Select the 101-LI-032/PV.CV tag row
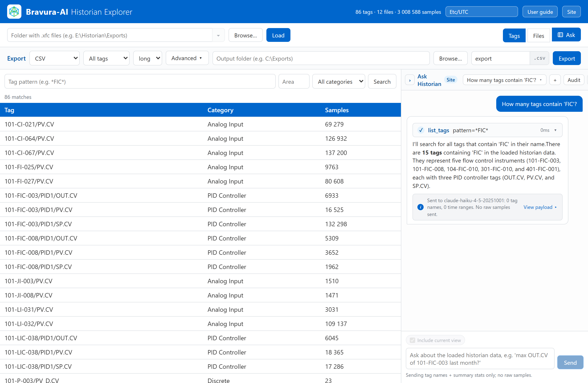 click(x=200, y=324)
